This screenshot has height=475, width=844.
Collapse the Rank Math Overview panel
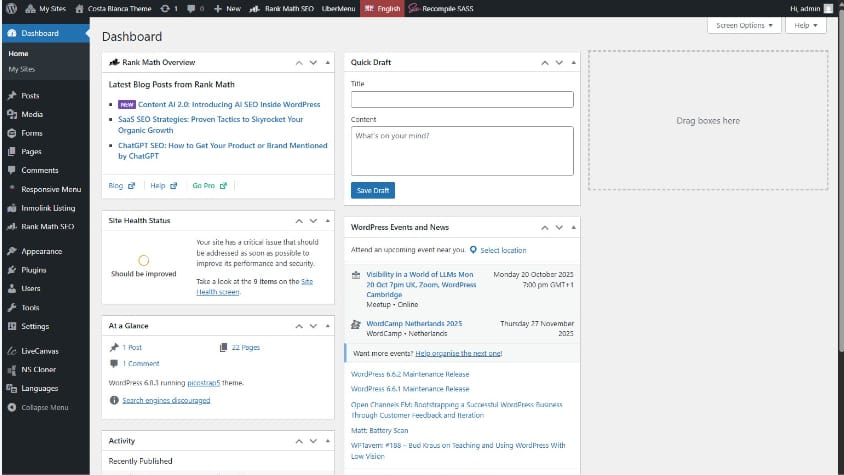click(327, 62)
